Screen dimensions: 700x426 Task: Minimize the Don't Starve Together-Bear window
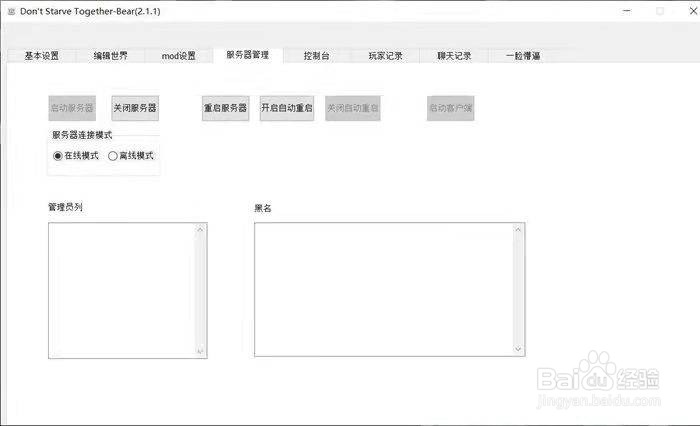point(627,11)
